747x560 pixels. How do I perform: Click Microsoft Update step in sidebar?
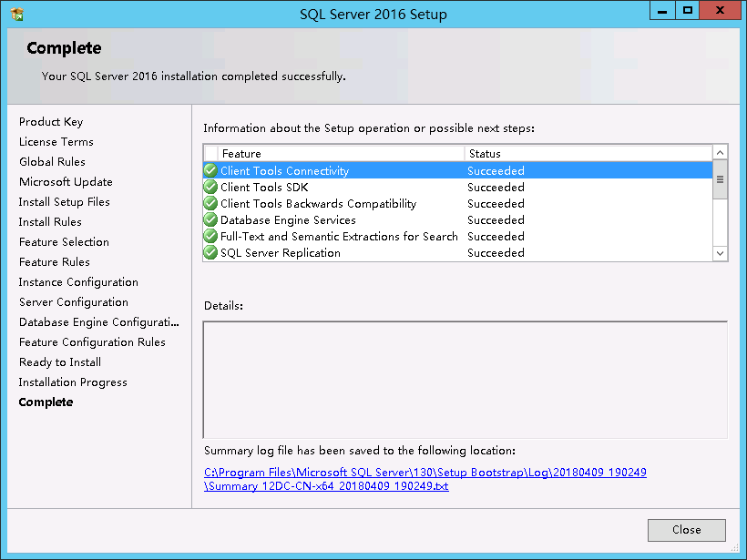coord(66,182)
